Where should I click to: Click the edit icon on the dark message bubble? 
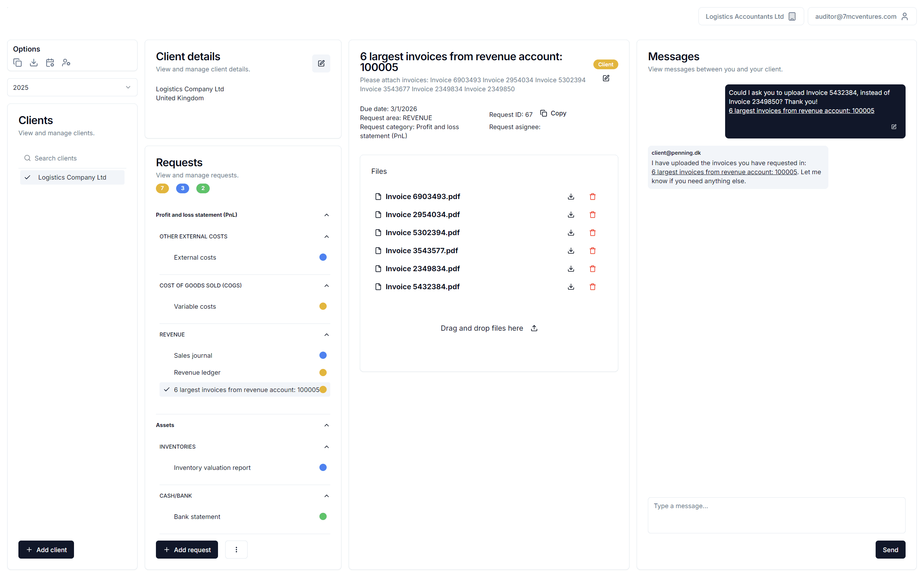(x=894, y=126)
